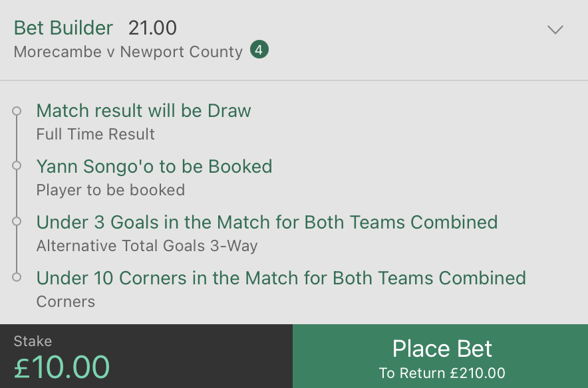Click the circle marker beside Match result Draw
Screen dimensions: 588x388
point(17,111)
